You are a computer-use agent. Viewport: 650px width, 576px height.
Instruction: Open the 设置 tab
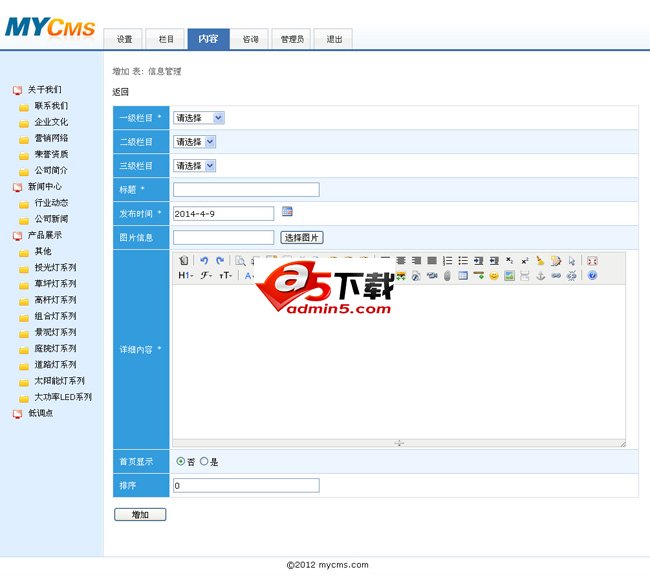[x=124, y=39]
